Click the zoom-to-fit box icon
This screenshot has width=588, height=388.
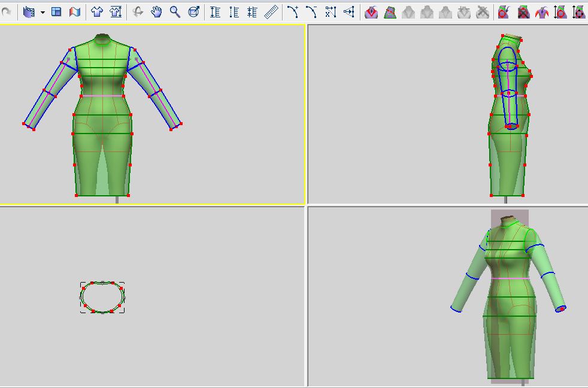pos(193,11)
